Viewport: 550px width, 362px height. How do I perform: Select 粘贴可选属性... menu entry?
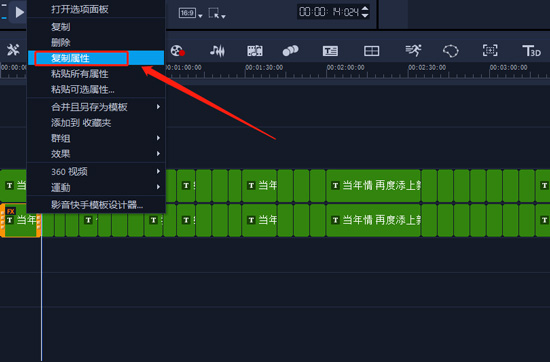96,89
